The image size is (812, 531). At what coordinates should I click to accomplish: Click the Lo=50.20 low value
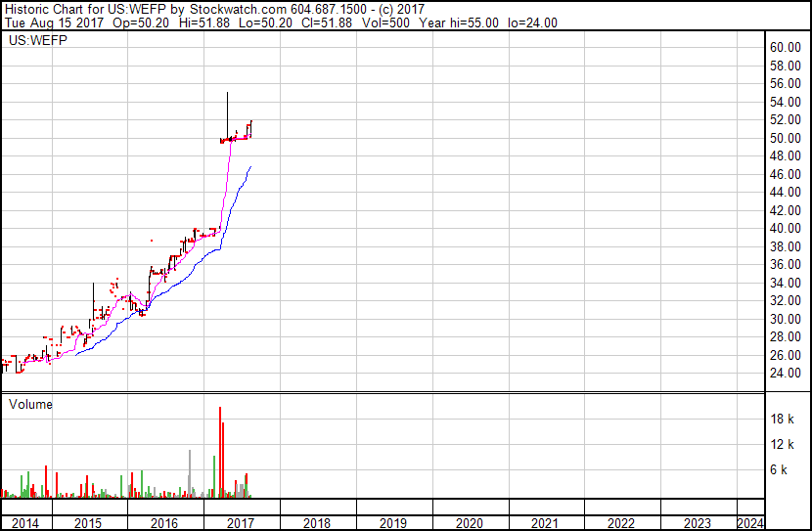tap(265, 22)
